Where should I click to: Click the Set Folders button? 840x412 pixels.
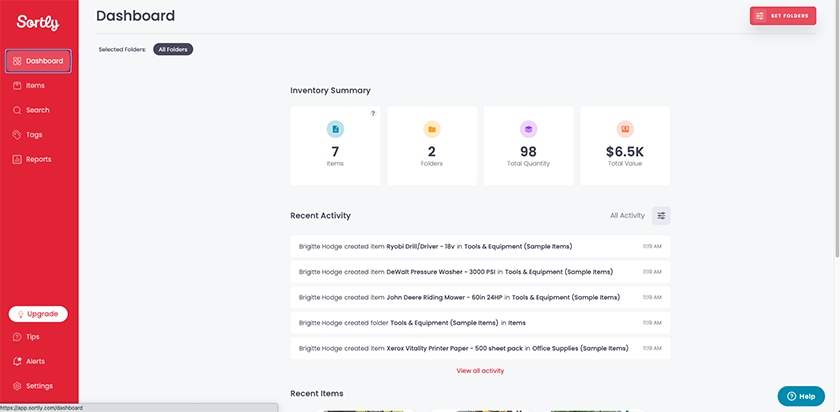tap(783, 16)
